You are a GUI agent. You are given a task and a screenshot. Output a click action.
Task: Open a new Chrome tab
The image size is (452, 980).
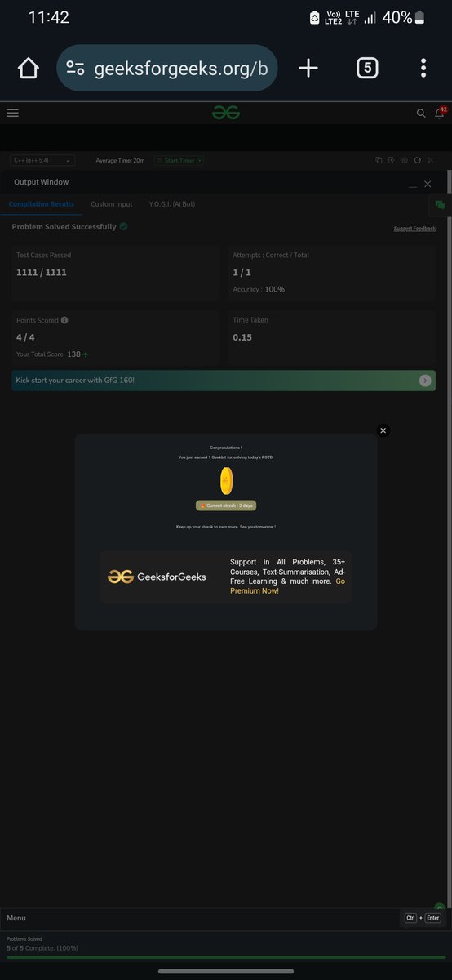[x=308, y=69]
